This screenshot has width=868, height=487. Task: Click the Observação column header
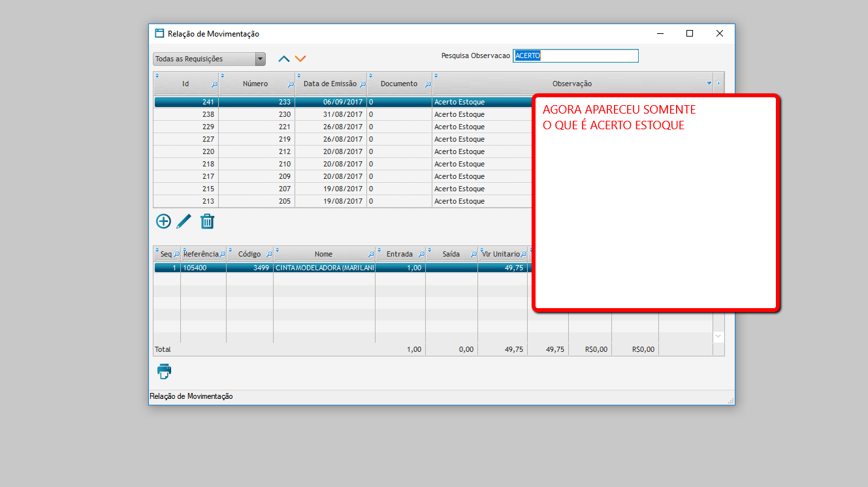click(x=572, y=84)
